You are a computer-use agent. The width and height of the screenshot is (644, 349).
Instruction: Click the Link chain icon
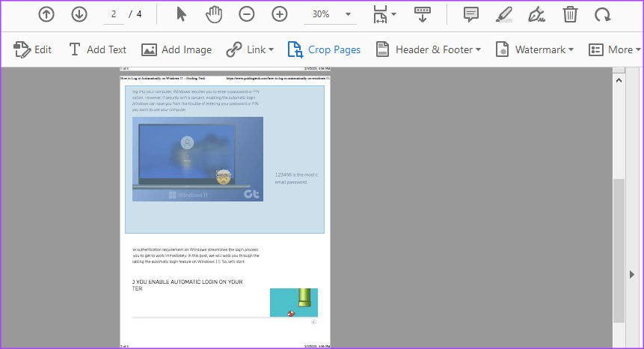click(x=234, y=49)
